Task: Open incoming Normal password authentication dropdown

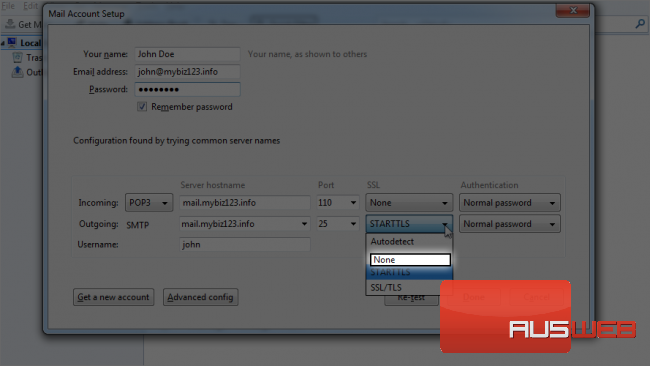Action: coord(509,203)
